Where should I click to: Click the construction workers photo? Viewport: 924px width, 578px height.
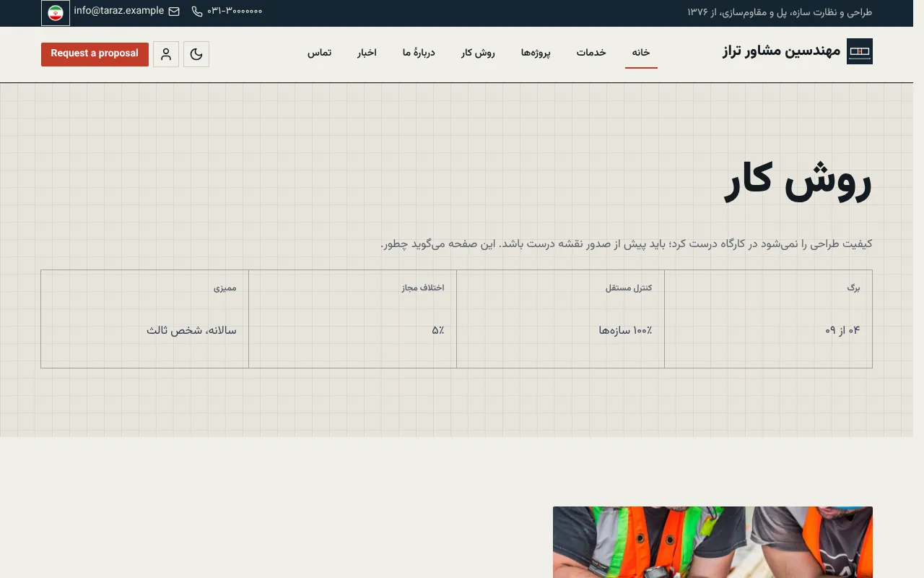(712, 542)
